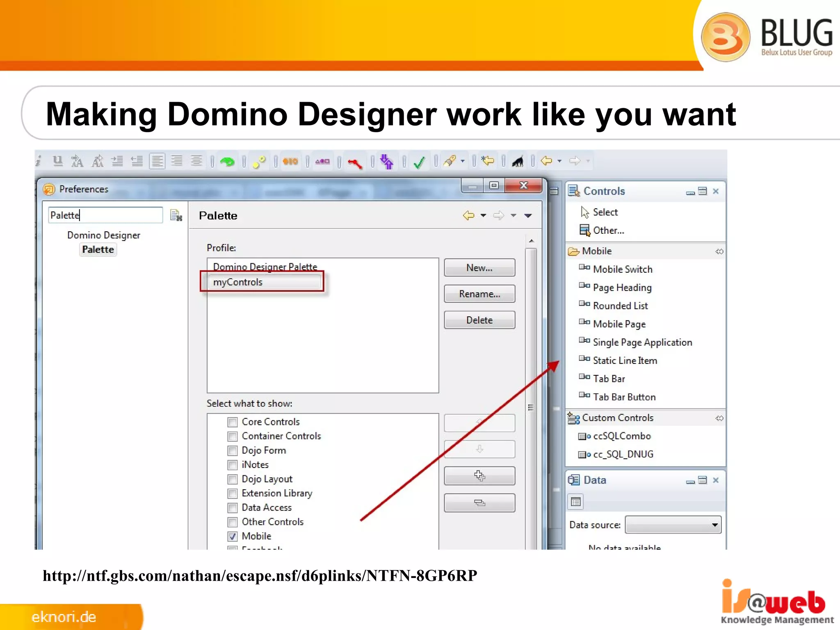Select Single Page Application control
The width and height of the screenshot is (840, 630).
(x=635, y=342)
